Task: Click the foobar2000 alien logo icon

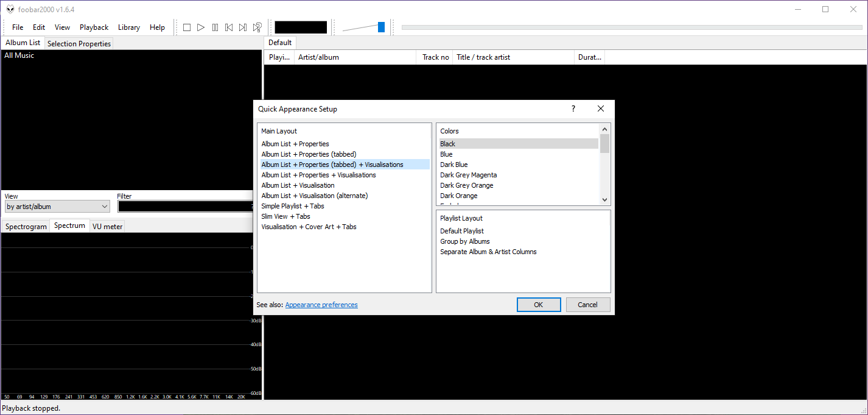Action: (10, 9)
